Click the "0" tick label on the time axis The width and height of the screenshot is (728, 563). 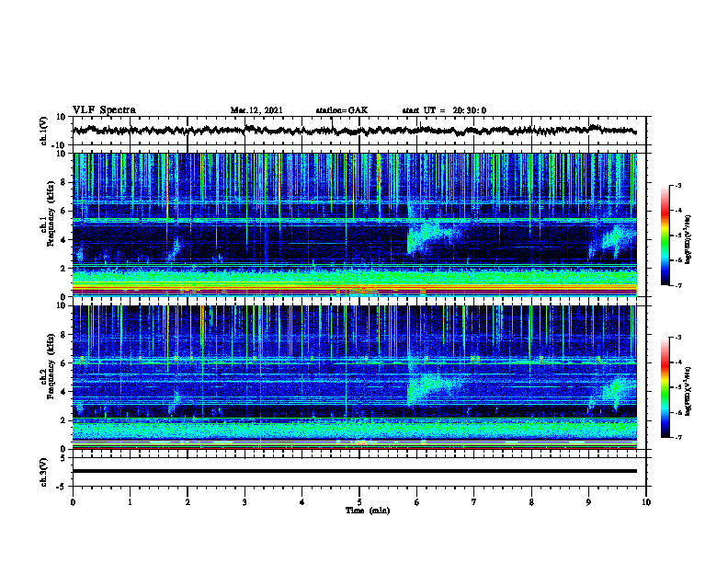point(73,502)
